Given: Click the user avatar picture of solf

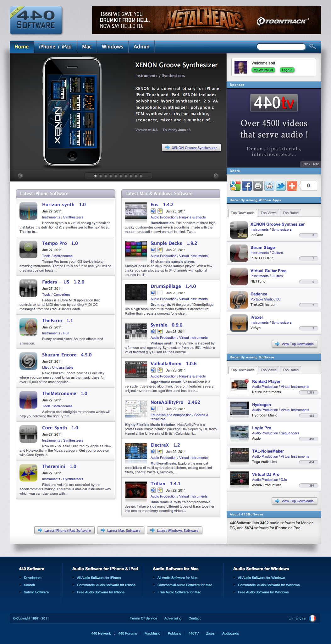Looking at the screenshot, I should click(x=241, y=67).
